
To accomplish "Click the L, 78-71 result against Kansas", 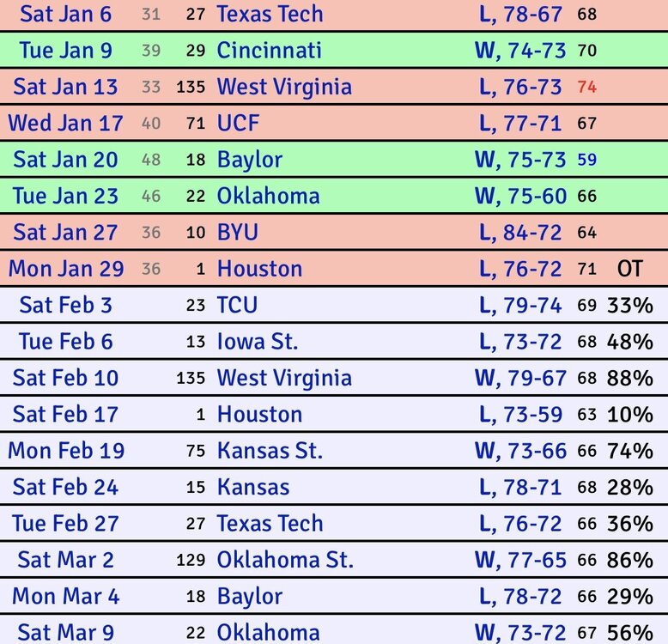I will pos(520,488).
